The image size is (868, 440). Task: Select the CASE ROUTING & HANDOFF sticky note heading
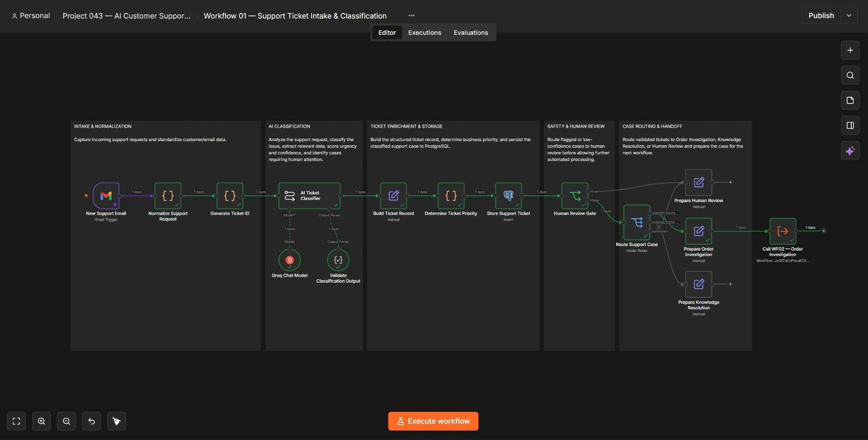pyautogui.click(x=652, y=127)
